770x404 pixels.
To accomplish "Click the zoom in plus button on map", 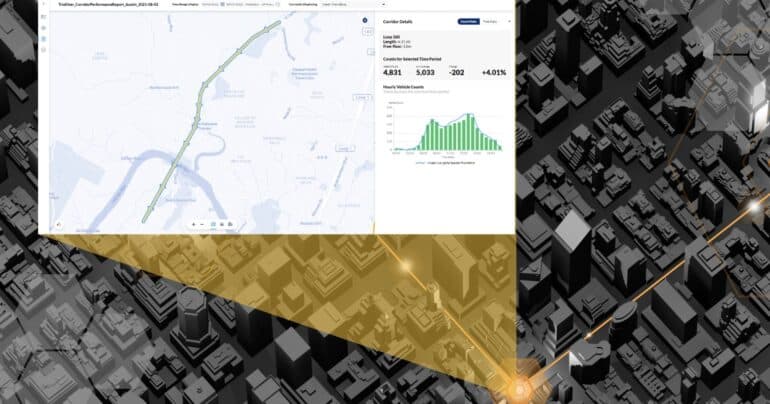I will (193, 224).
